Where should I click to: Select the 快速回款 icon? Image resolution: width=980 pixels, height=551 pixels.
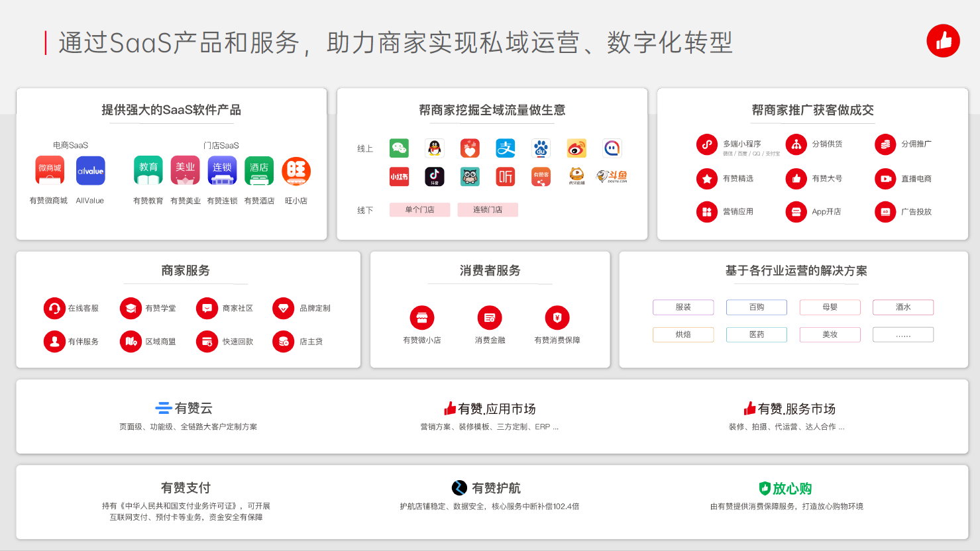[x=207, y=342]
